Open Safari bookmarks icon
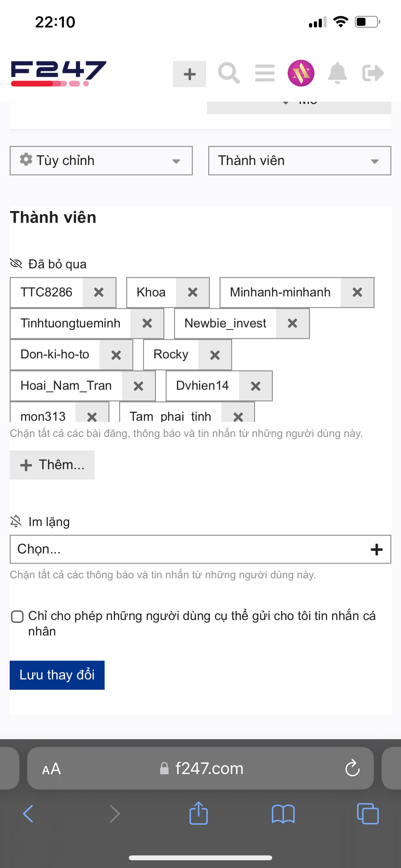Viewport: 401px width, 868px height. [283, 814]
